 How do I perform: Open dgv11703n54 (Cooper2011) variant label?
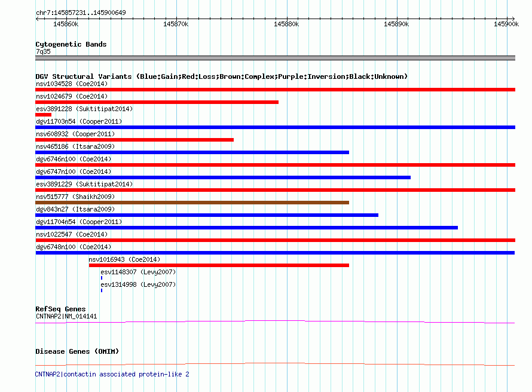click(79, 121)
